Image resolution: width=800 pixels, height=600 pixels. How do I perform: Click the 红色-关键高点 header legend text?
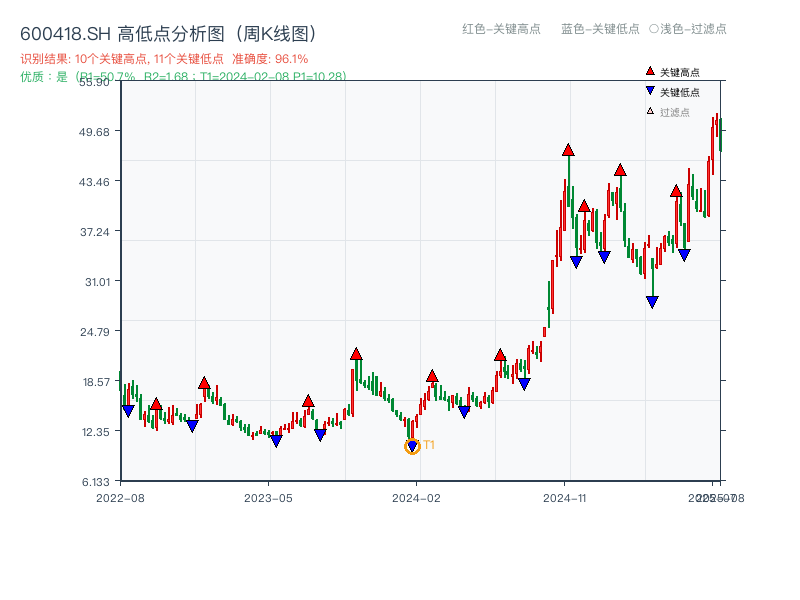tap(501, 29)
